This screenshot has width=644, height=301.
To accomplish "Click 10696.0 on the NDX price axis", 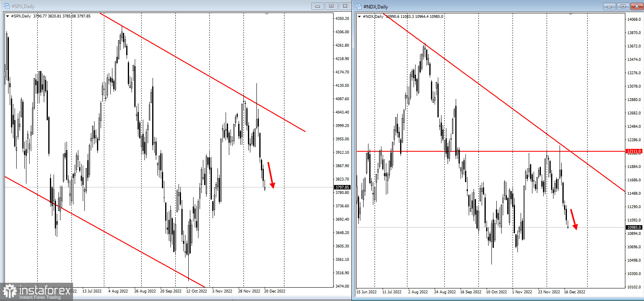I will 634,247.
